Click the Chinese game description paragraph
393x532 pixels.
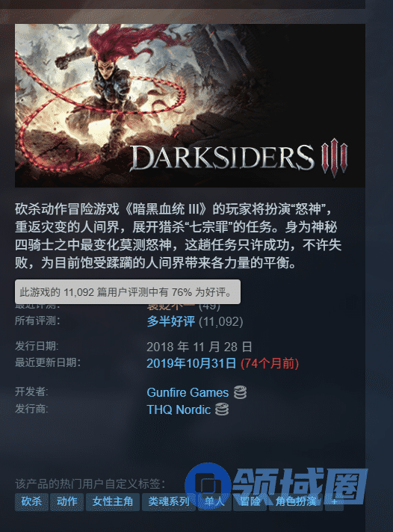point(178,236)
